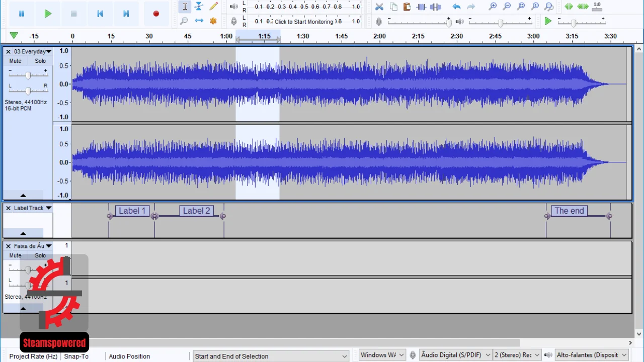The height and width of the screenshot is (362, 644).
Task: Open Áudio Digital (S/PDIF) recording device dropdown
Action: [456, 355]
